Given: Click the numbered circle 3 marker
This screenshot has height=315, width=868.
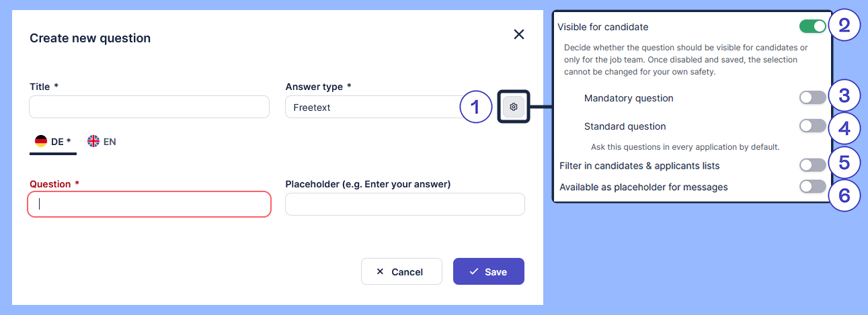Looking at the screenshot, I should (x=844, y=95).
